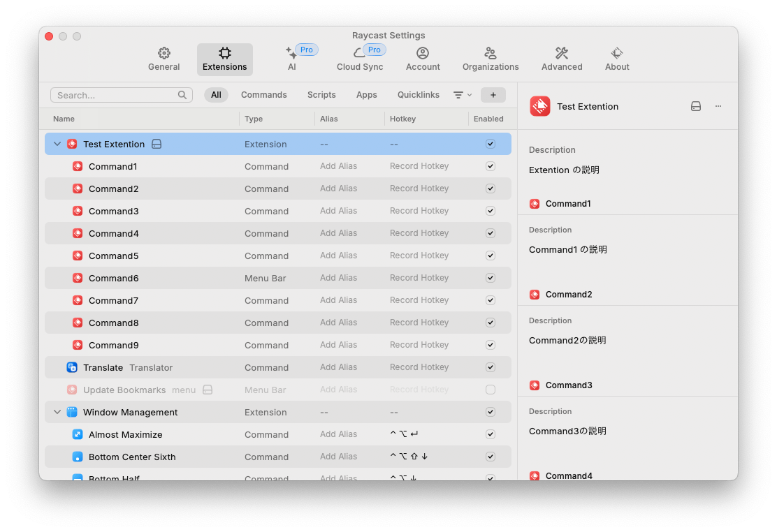
Task: Filter list by Quicklinks
Action: point(419,95)
